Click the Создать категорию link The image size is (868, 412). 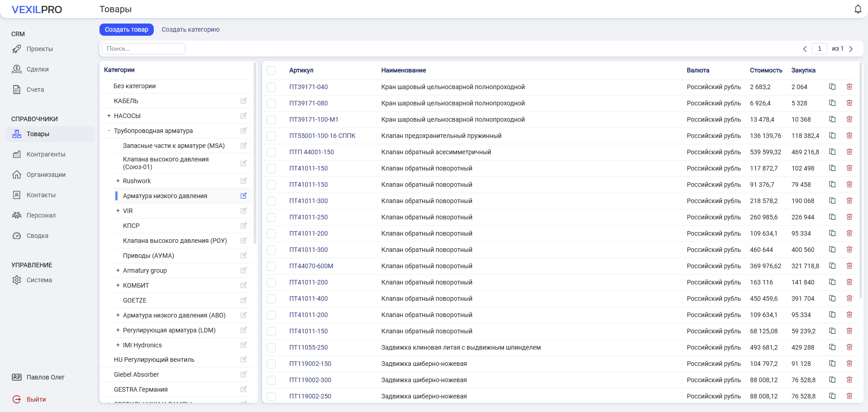click(190, 29)
